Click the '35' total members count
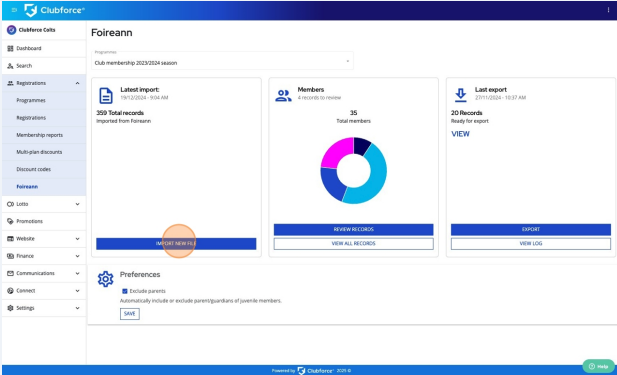617x375 pixels. pyautogui.click(x=353, y=113)
